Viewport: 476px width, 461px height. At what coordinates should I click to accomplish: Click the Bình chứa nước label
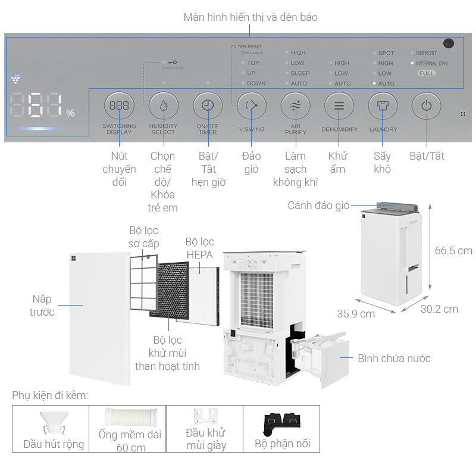396,358
